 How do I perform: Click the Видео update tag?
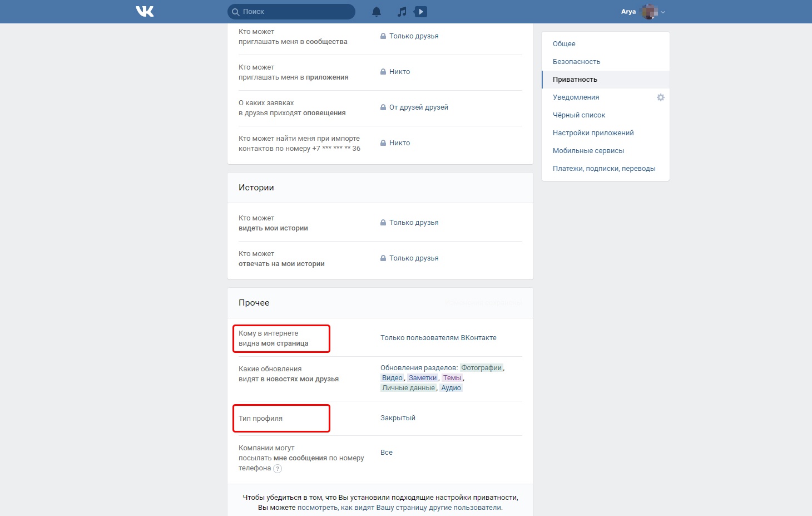coord(392,378)
